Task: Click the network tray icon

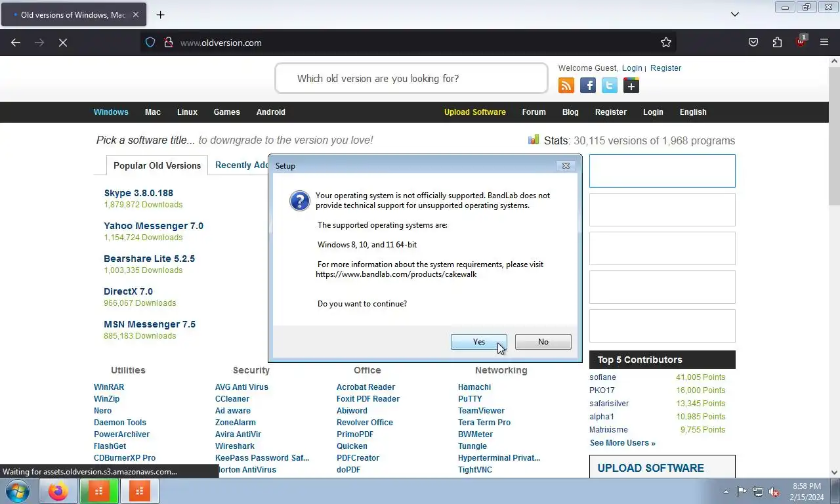Action: [x=758, y=492]
